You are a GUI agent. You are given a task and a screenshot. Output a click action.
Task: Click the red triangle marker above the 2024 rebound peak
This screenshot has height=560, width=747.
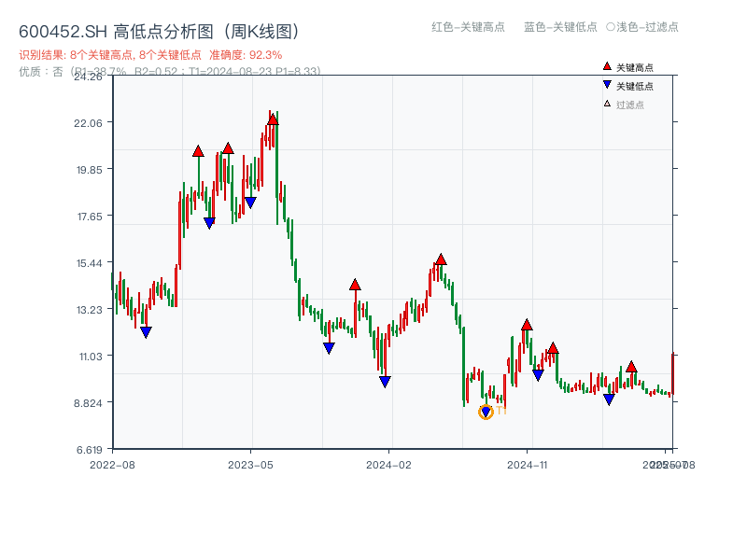pyautogui.click(x=441, y=258)
